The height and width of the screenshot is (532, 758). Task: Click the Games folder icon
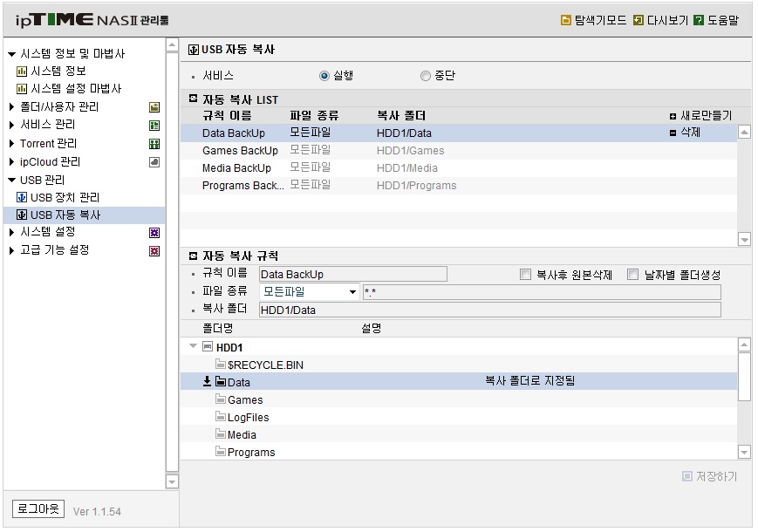pyautogui.click(x=221, y=399)
